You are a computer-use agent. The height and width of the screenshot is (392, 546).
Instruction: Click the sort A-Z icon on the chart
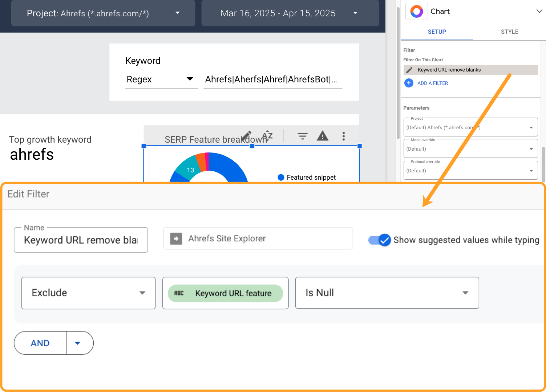267,136
